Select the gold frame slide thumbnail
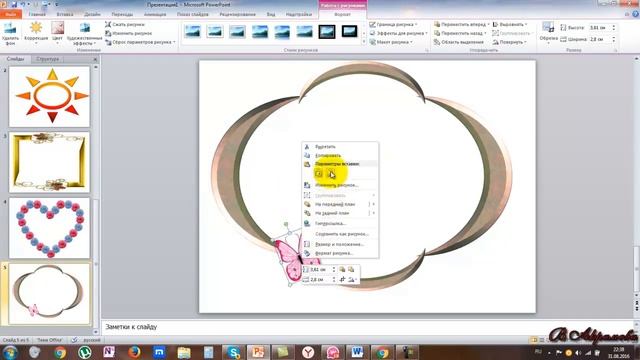 coord(49,162)
